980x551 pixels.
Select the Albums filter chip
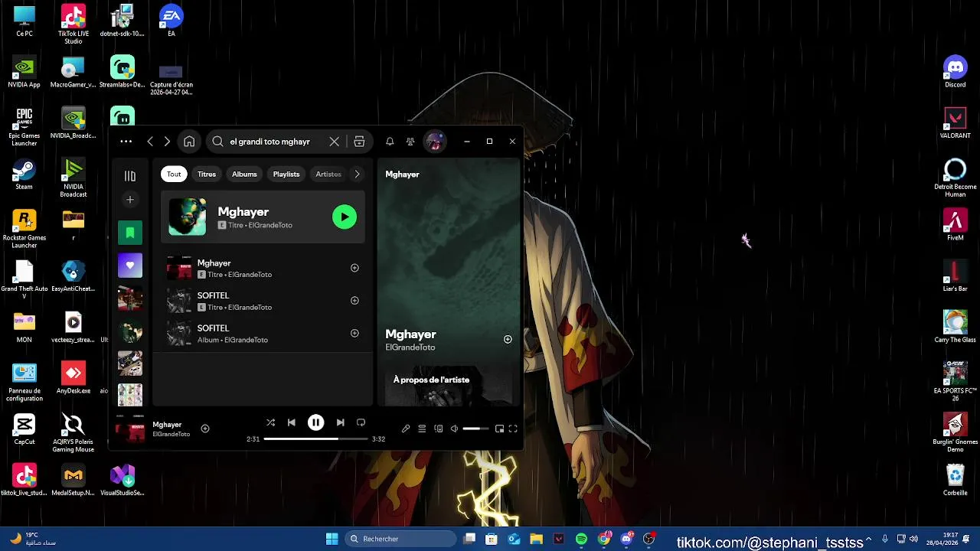pyautogui.click(x=244, y=174)
